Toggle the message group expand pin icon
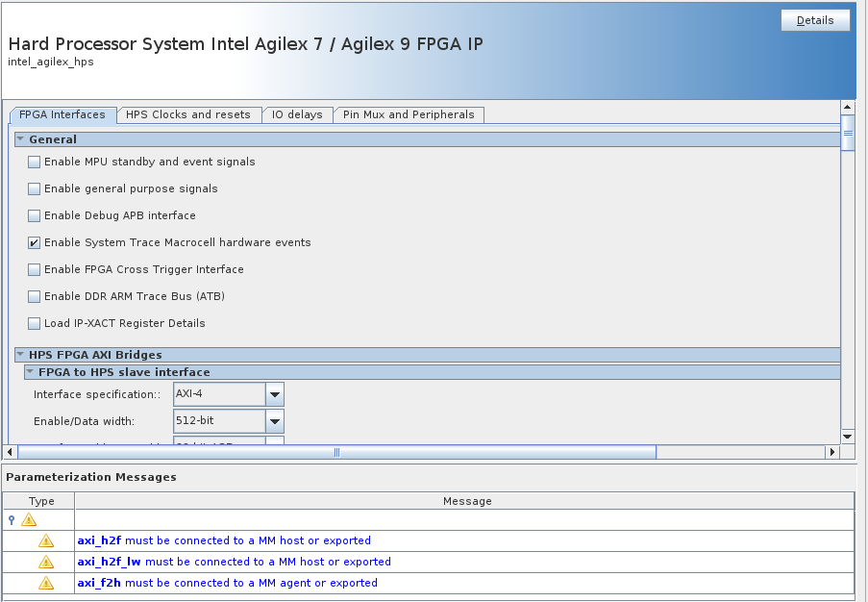 click(12, 520)
